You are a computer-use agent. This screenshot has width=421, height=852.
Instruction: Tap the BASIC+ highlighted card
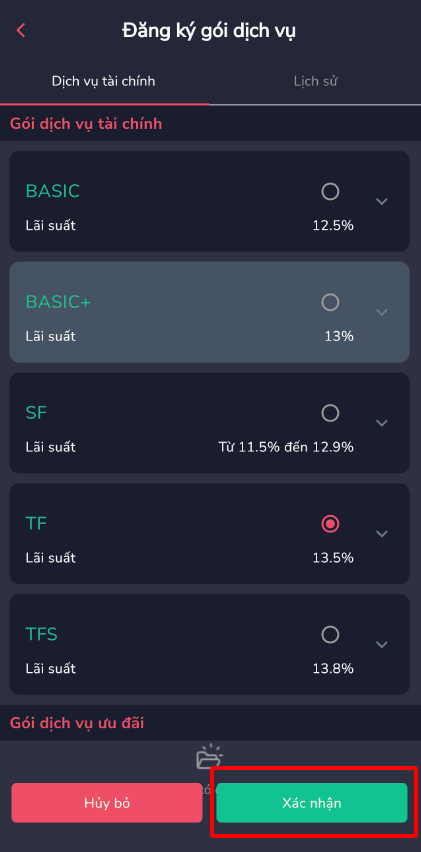[x=209, y=312]
